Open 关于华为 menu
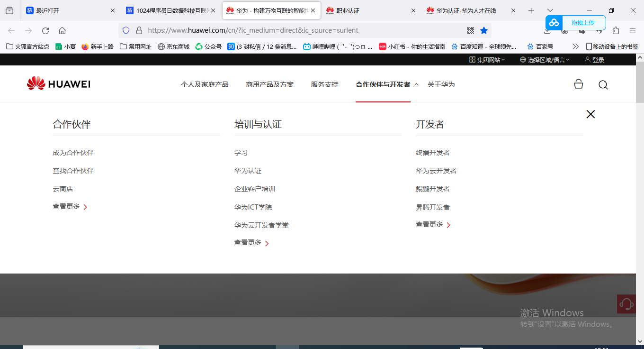 coord(441,84)
